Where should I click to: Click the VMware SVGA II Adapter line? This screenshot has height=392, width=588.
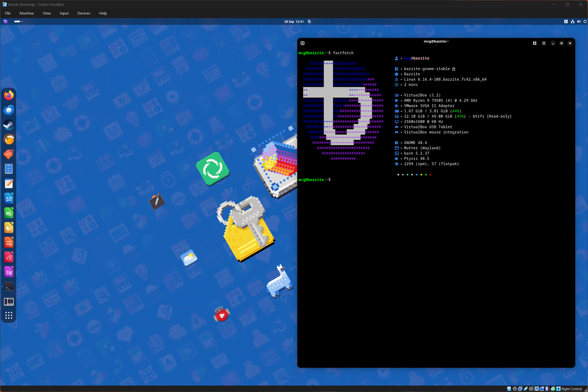tap(424, 106)
